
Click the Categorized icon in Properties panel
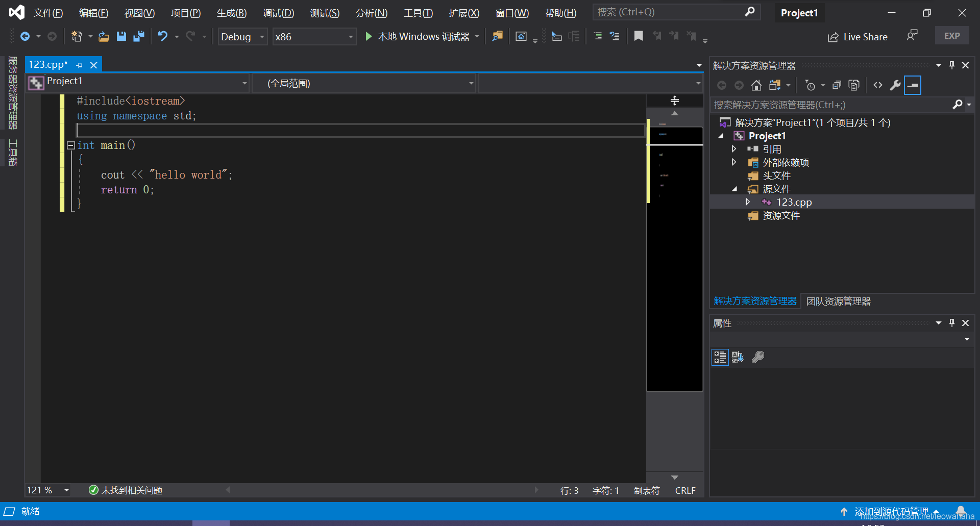pyautogui.click(x=720, y=357)
